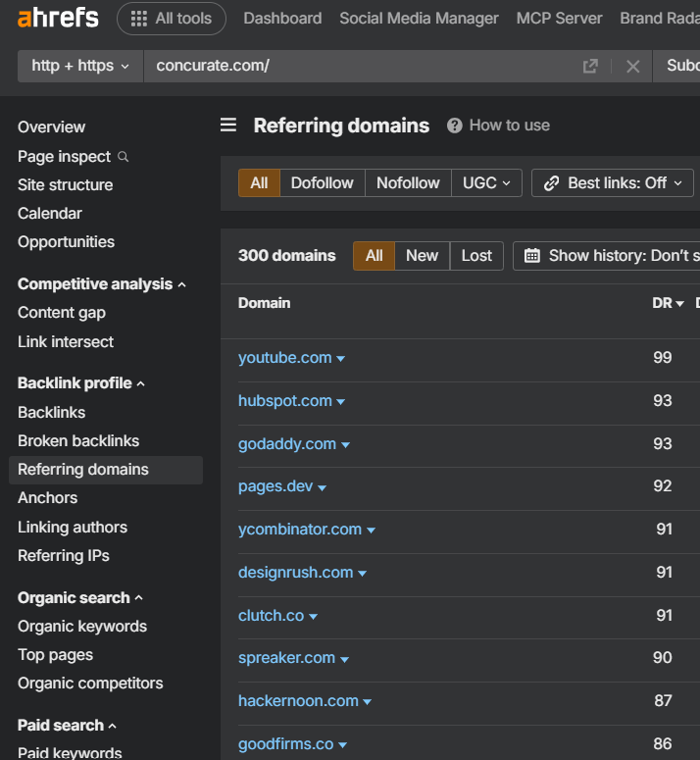
Task: Switch to Lost domains filter
Action: coord(476,256)
